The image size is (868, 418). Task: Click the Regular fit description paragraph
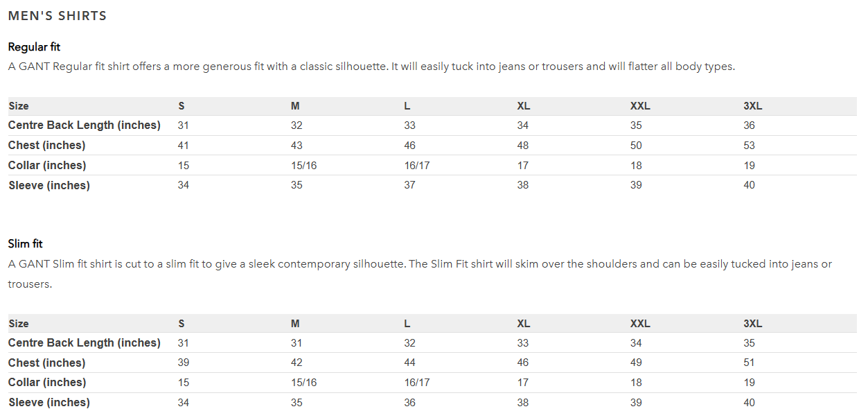(371, 67)
